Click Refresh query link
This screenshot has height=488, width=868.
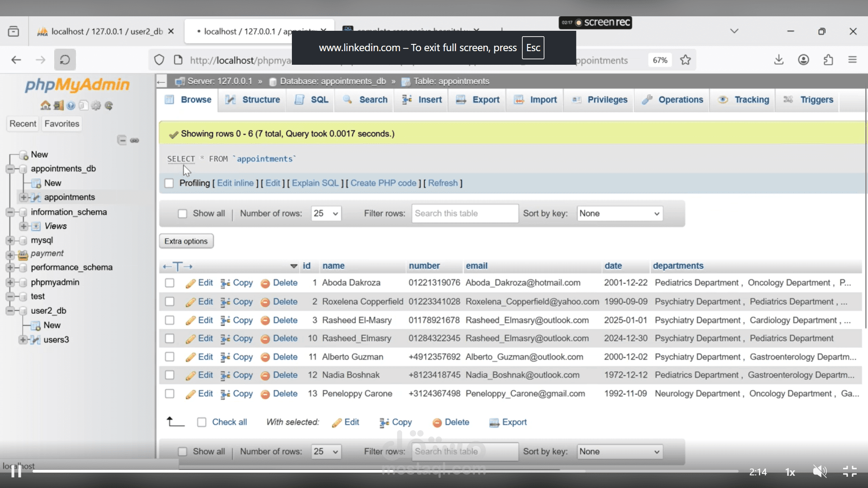coord(443,183)
